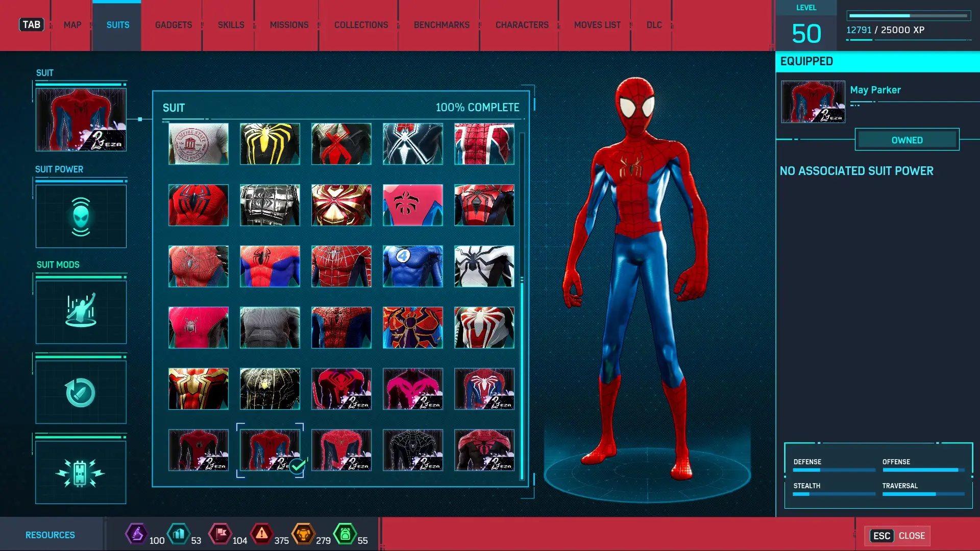Select the dark suit with red spider
Viewport: 980px width, 551px height.
(x=341, y=144)
